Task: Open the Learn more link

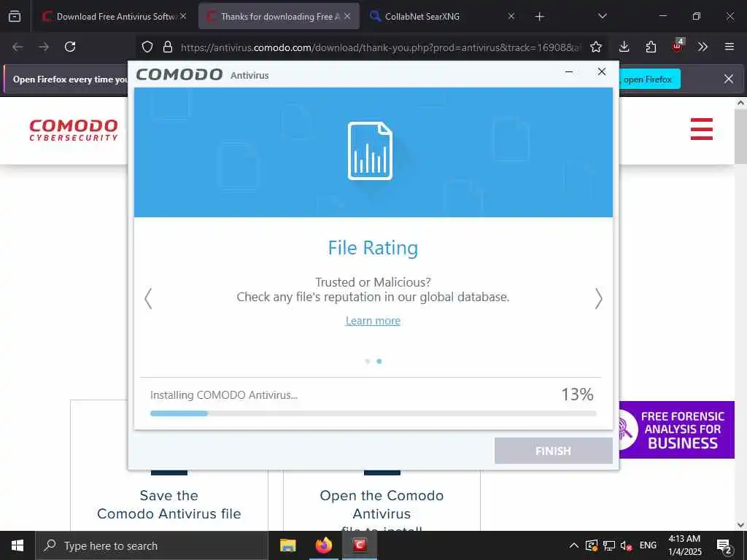Action: 373,321
